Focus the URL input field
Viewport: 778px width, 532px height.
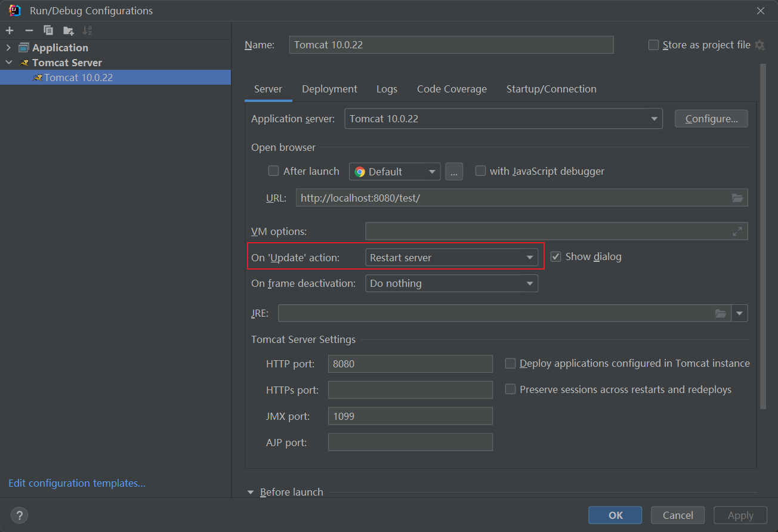(521, 197)
